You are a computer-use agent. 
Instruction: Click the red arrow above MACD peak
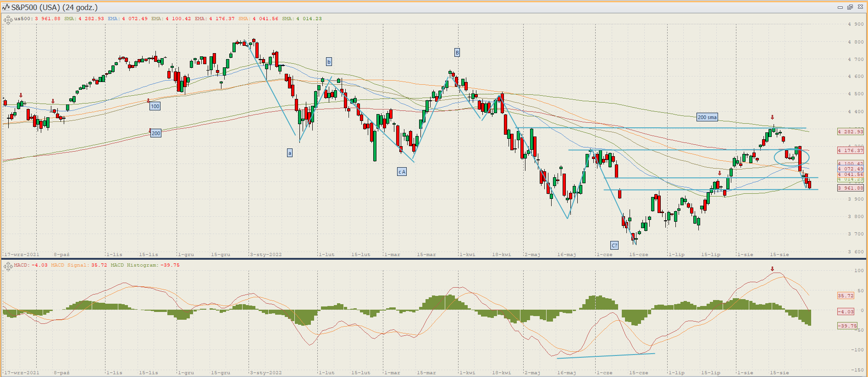coord(772,269)
